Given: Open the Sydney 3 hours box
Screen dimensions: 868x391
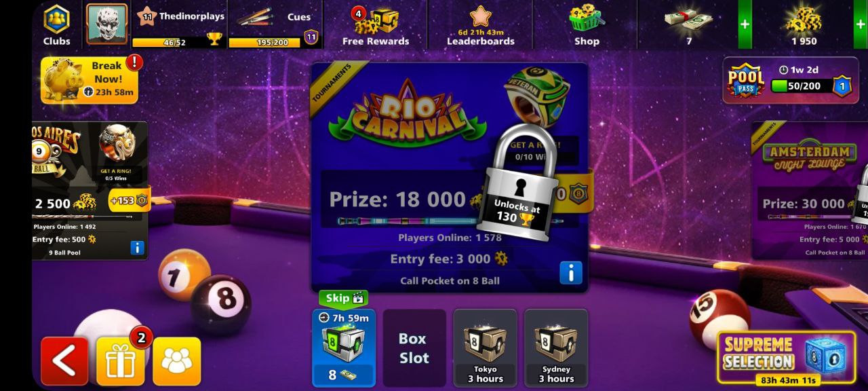Looking at the screenshot, I should coord(556,348).
